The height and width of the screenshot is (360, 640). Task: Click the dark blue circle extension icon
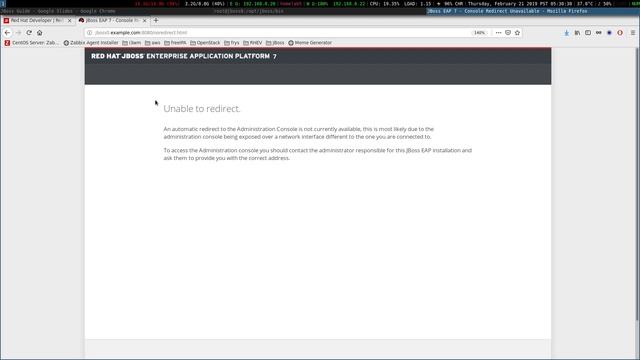click(609, 33)
